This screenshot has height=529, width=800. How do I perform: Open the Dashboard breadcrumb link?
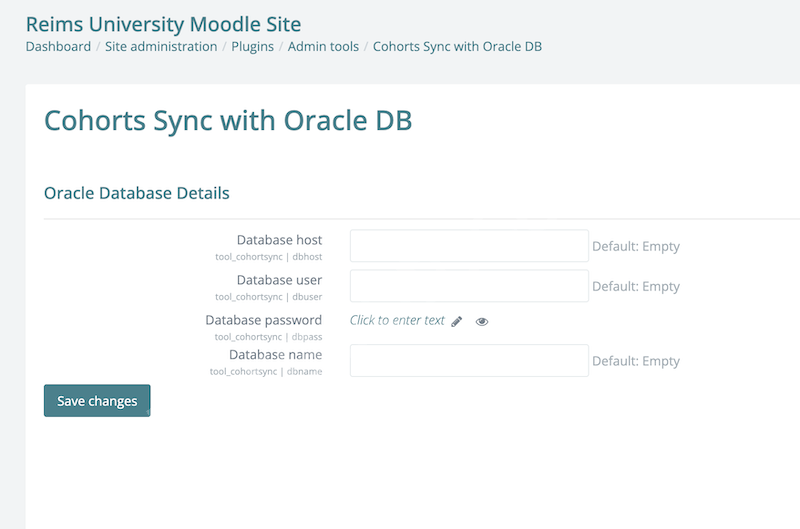pos(58,46)
